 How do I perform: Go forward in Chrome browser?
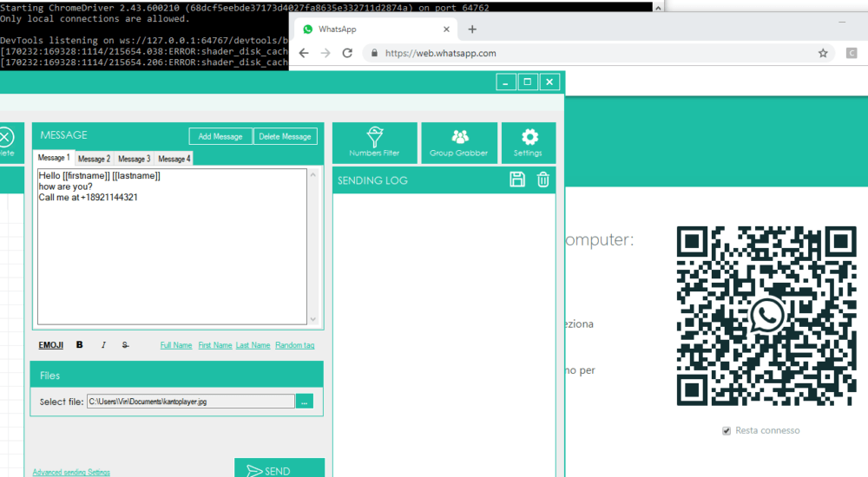[325, 53]
